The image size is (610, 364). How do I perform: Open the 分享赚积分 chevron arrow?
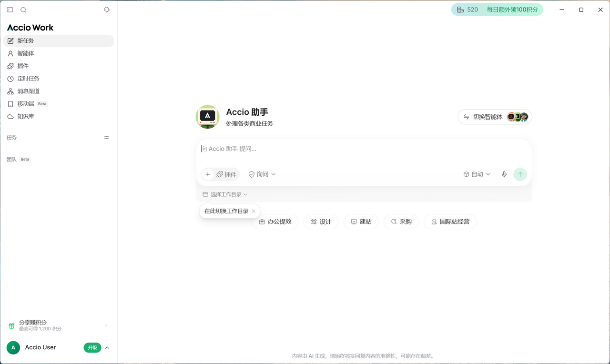point(106,326)
